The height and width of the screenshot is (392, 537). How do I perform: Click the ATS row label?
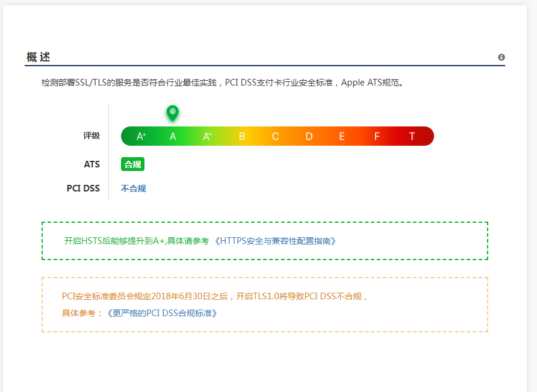pyautogui.click(x=92, y=164)
